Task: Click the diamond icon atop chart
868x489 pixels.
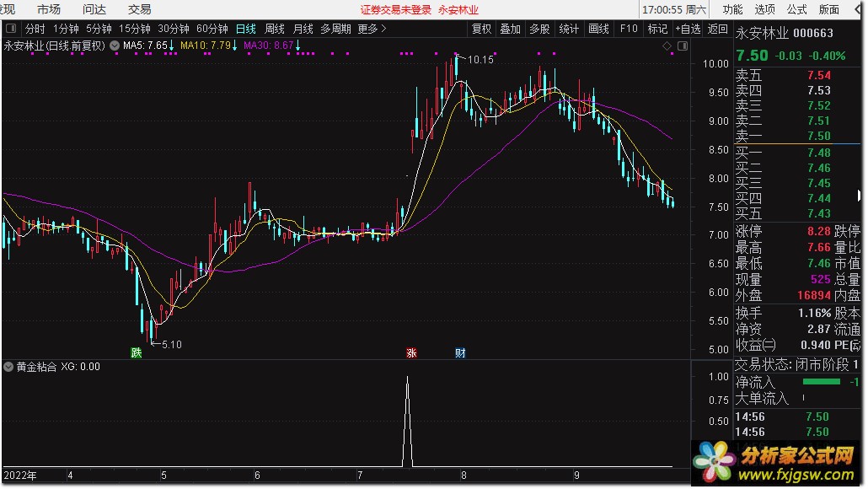Action: (667, 46)
